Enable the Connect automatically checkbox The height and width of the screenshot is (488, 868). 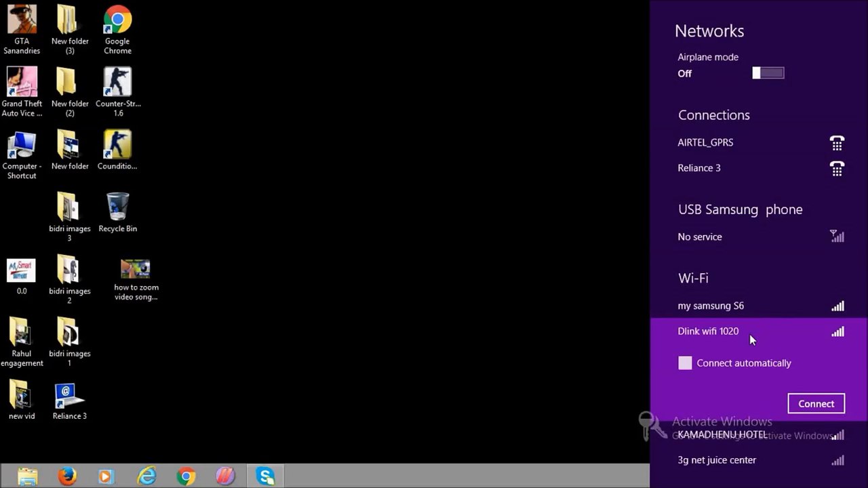click(x=685, y=363)
